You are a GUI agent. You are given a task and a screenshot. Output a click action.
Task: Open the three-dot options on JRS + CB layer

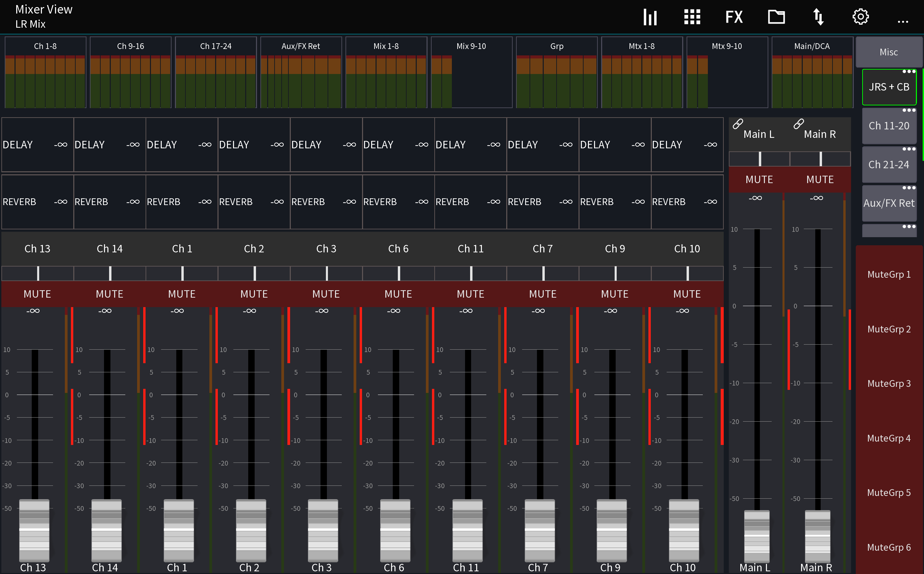pyautogui.click(x=909, y=71)
